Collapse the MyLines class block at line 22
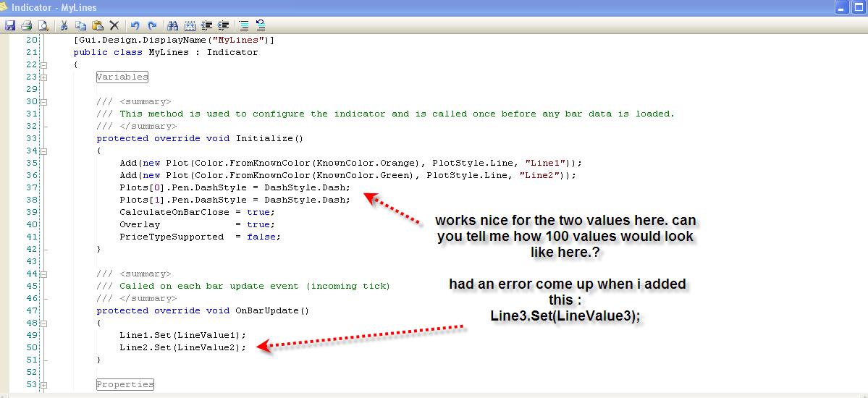 pos(43,64)
